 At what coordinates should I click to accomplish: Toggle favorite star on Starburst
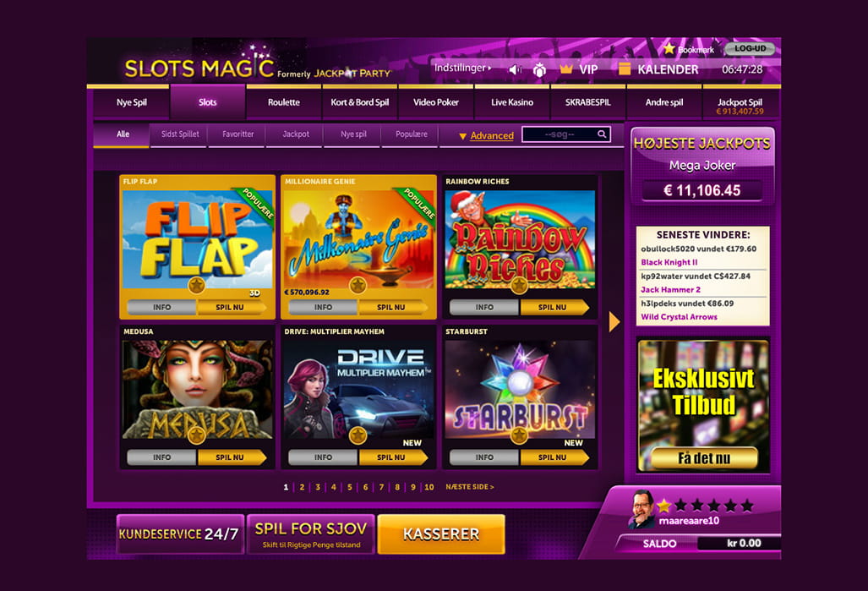tap(519, 435)
